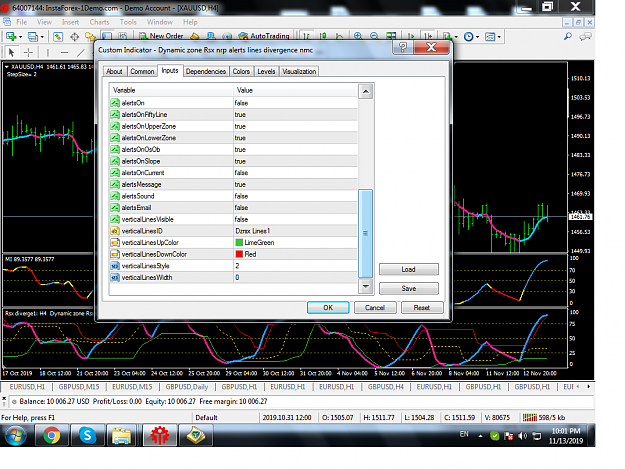Click the Save button
The width and height of the screenshot is (625, 469).
(x=409, y=288)
